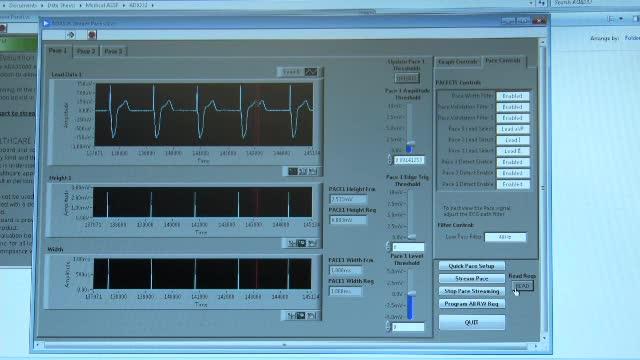
Task: Open the Pace 2 Lead Select dropdown showing Lead I
Action: coord(513,140)
